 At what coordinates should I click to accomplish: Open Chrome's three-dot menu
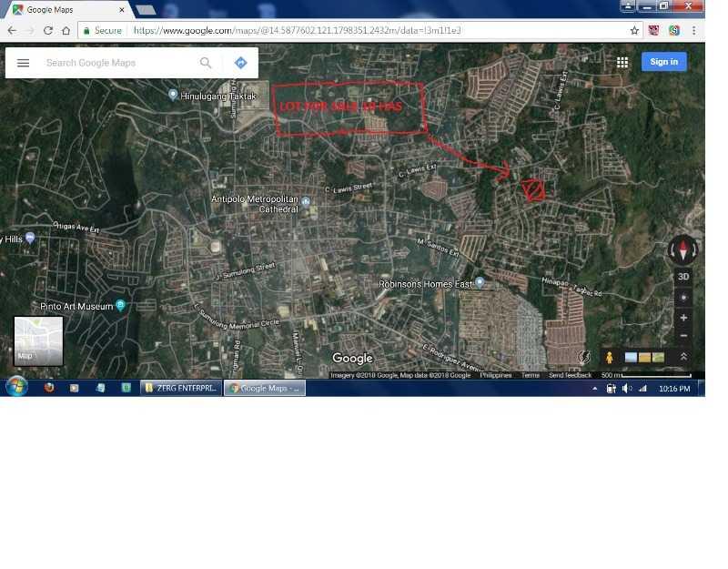[x=693, y=30]
